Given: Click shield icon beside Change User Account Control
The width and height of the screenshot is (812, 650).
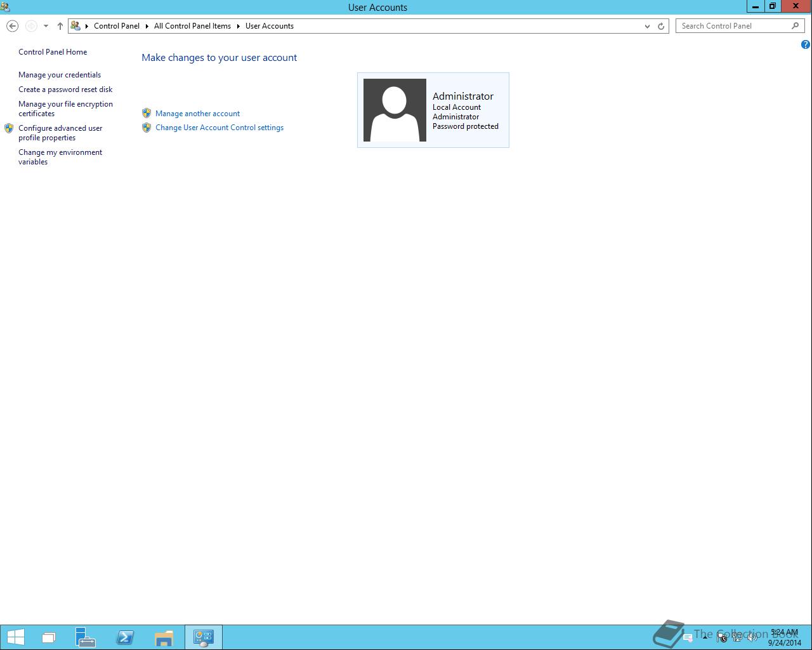Looking at the screenshot, I should point(147,127).
